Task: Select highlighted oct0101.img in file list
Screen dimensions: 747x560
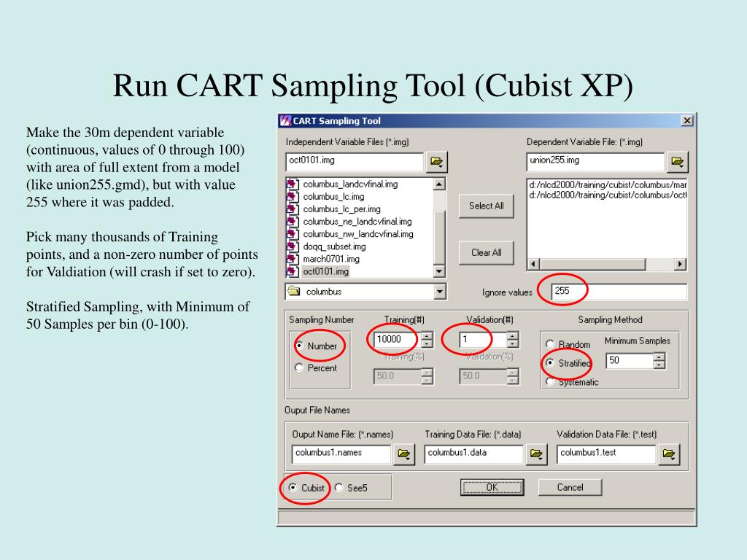Action: pyautogui.click(x=326, y=271)
